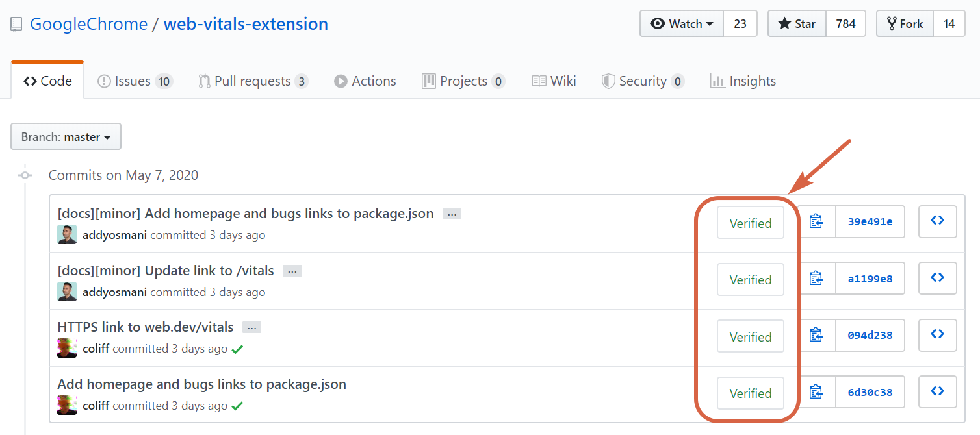
Task: Click addyosmani avatar on Update link commit
Action: [67, 292]
